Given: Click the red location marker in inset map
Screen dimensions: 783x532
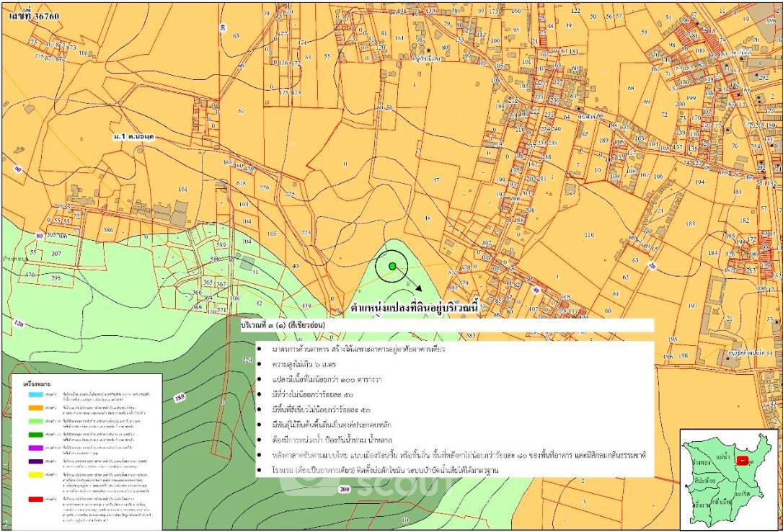Looking at the screenshot, I should (743, 460).
